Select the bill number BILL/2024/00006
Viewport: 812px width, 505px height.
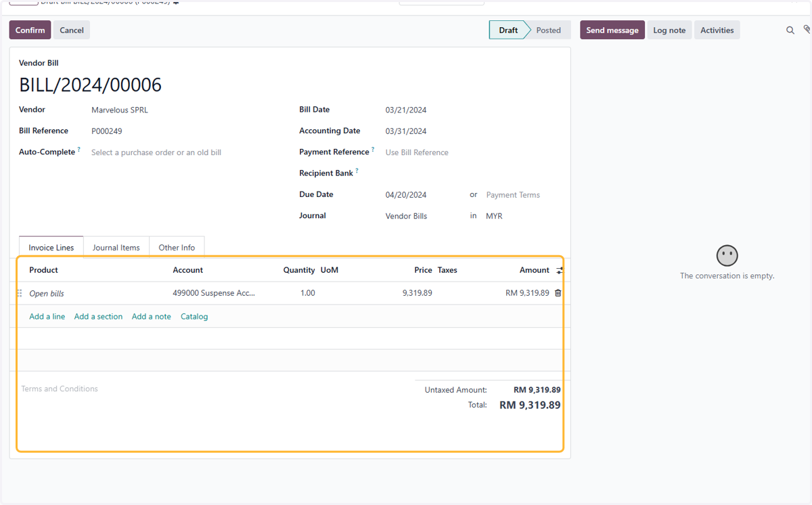point(91,85)
